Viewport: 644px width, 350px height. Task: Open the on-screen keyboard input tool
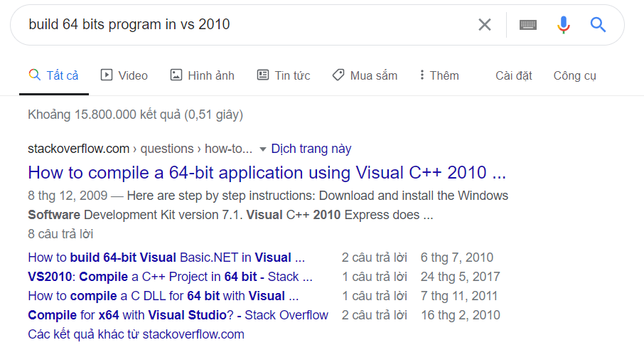coord(528,25)
